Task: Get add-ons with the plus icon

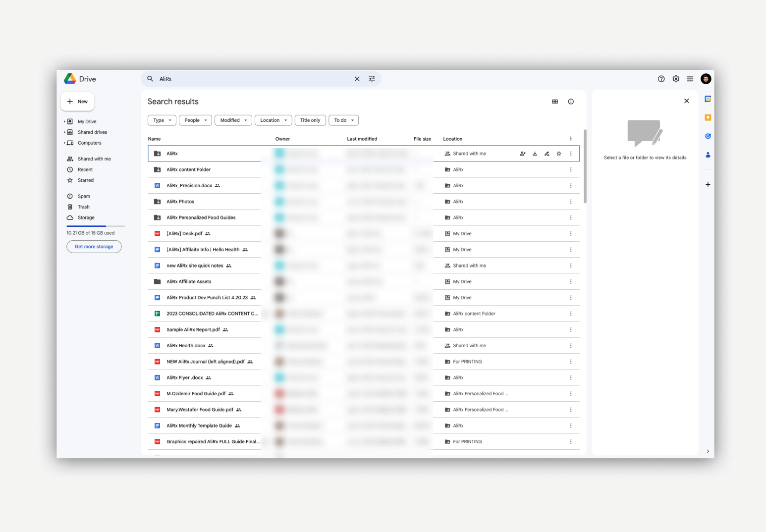Action: [708, 184]
